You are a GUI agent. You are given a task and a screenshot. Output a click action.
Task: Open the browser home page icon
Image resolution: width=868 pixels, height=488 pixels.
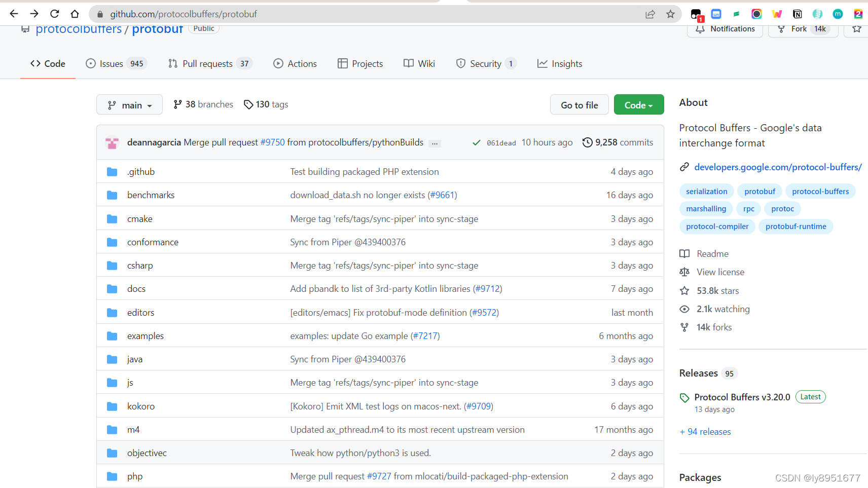(x=75, y=14)
